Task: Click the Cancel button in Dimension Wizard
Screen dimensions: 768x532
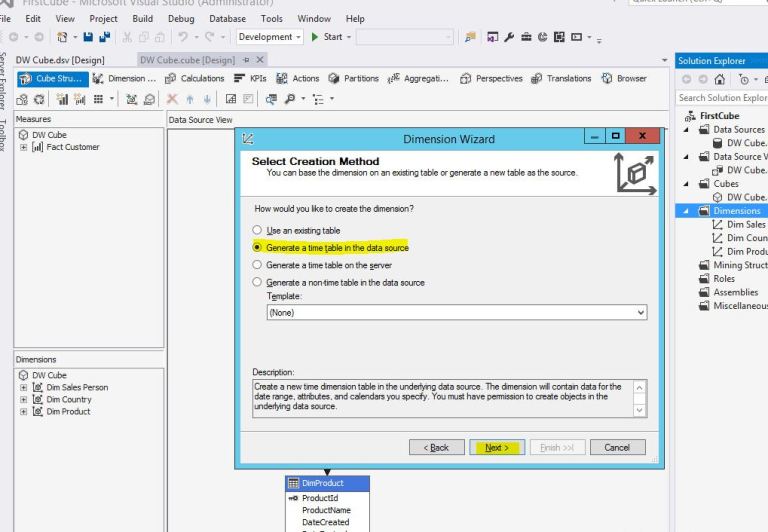Action: tap(617, 447)
